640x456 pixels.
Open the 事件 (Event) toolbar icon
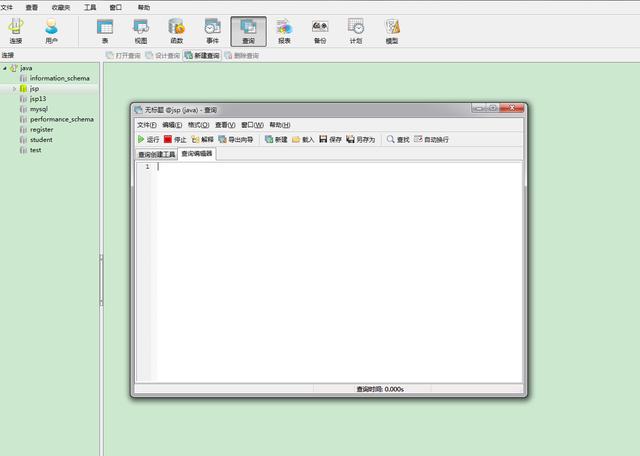pos(212,31)
